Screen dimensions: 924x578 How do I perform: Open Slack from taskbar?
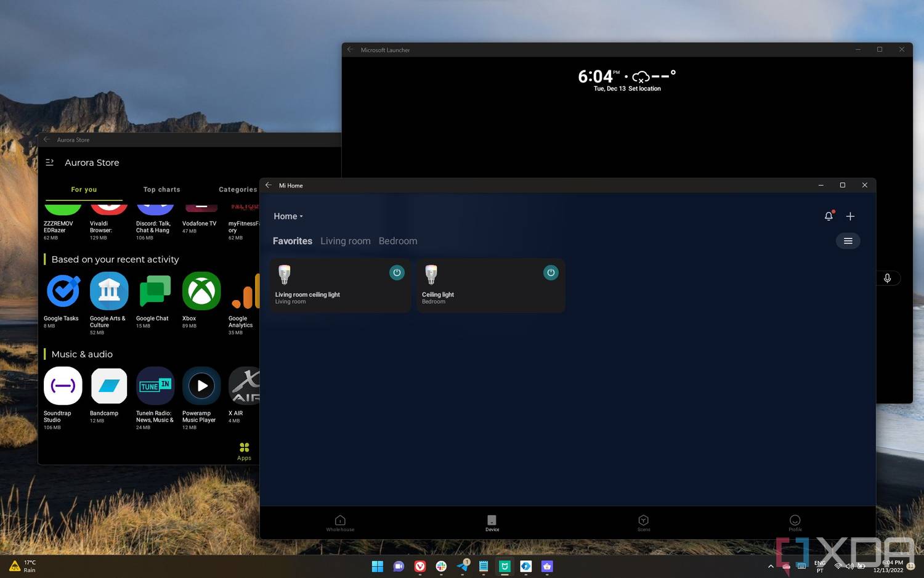[441, 566]
